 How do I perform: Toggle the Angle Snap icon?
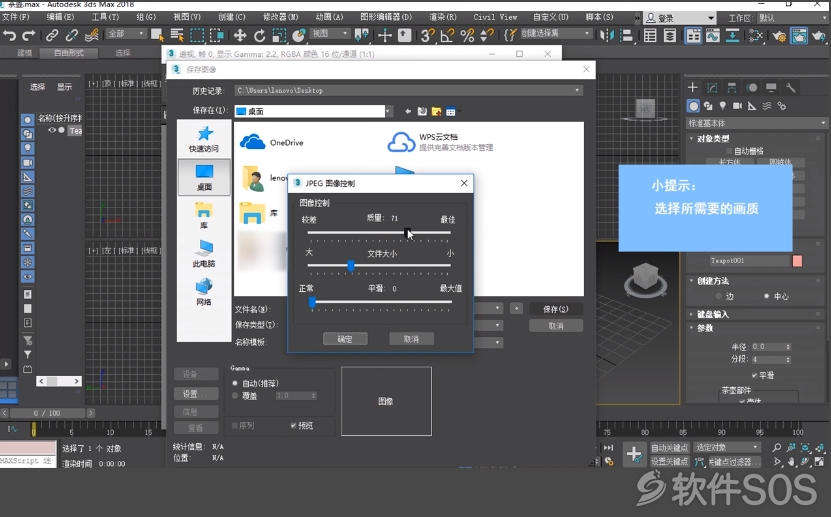pyautogui.click(x=447, y=35)
